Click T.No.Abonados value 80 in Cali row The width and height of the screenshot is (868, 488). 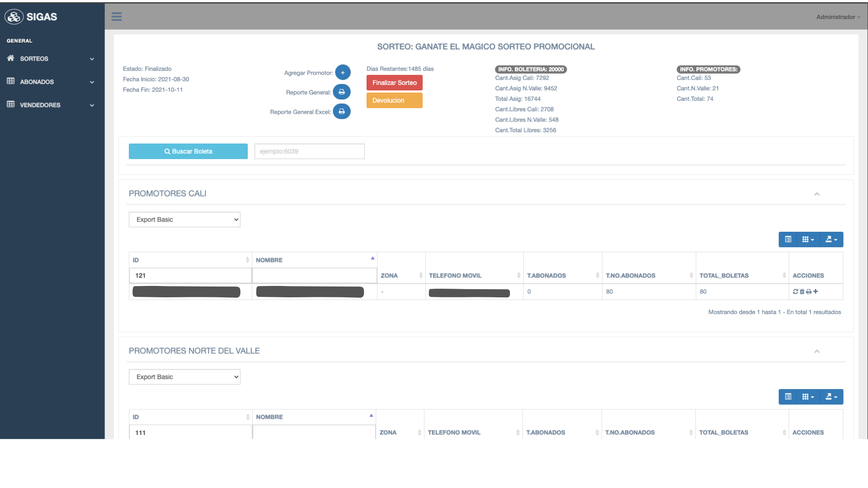[609, 292]
